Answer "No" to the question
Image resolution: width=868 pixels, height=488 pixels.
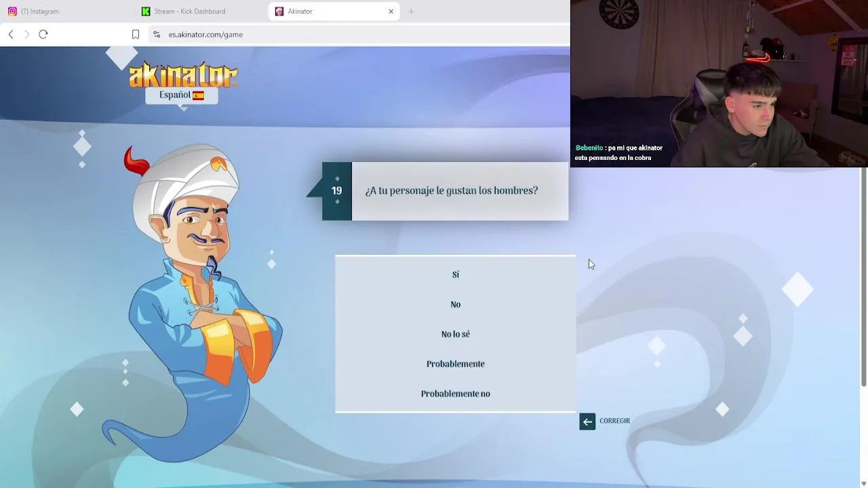455,304
